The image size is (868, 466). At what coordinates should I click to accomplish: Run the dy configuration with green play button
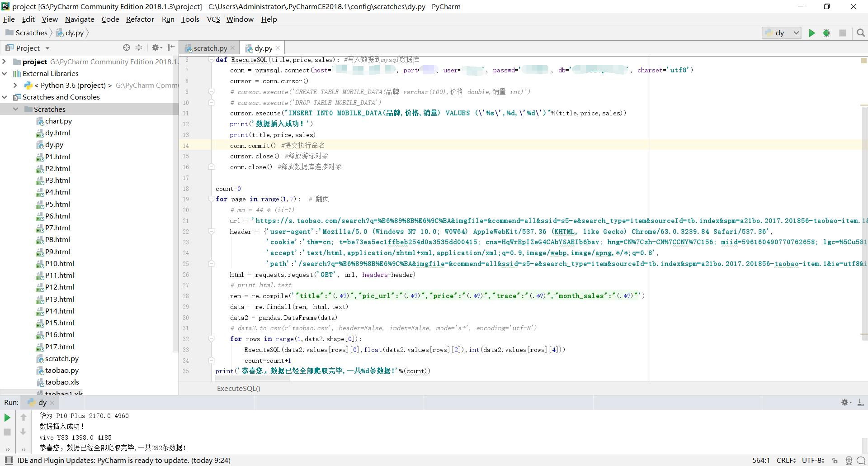click(x=812, y=33)
